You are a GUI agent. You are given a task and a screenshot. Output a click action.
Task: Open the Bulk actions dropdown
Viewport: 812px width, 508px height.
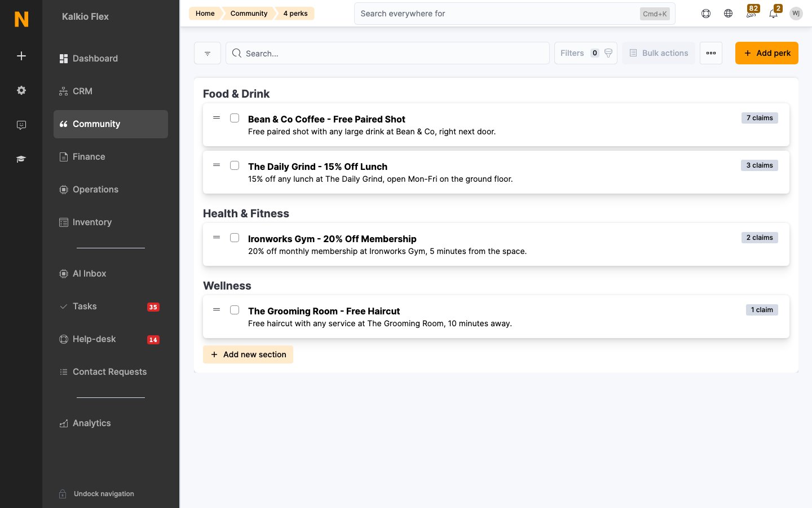click(659, 53)
